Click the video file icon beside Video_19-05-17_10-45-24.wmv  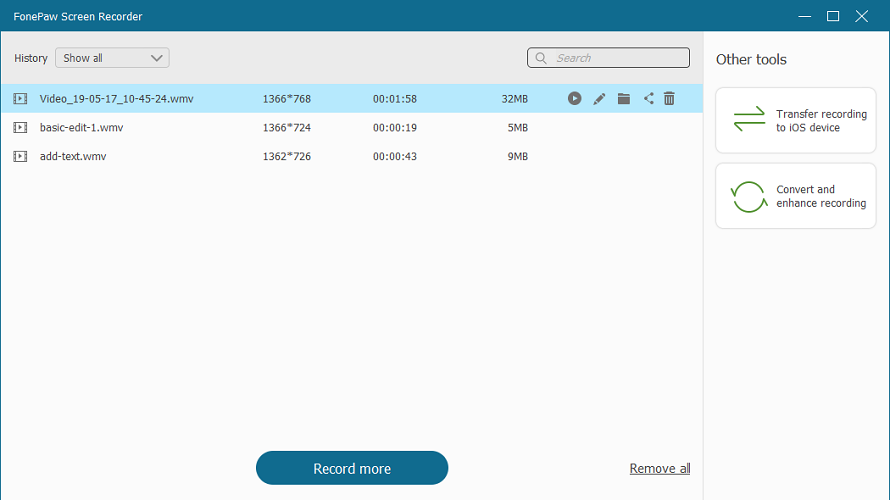point(20,99)
